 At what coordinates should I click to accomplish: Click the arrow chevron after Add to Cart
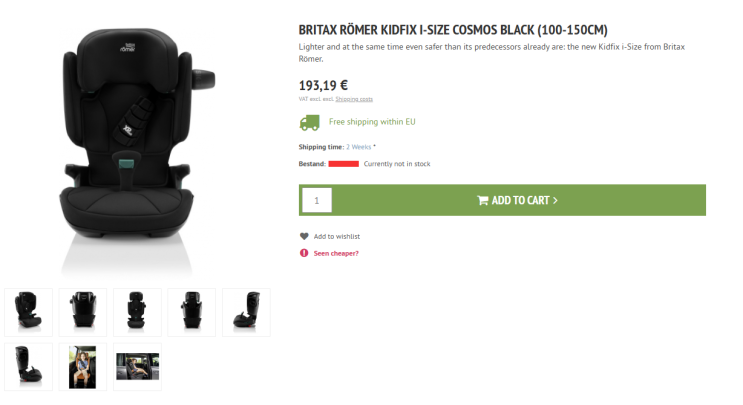[x=555, y=200]
